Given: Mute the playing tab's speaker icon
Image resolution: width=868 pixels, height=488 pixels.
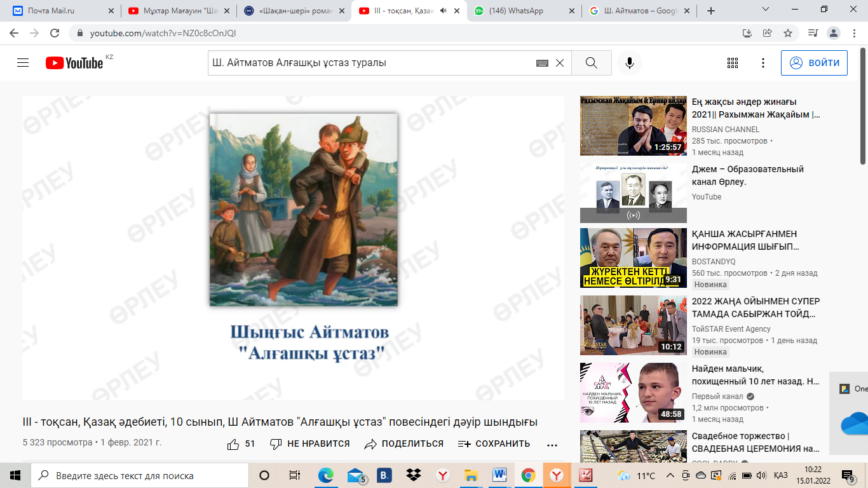Looking at the screenshot, I should (x=443, y=11).
